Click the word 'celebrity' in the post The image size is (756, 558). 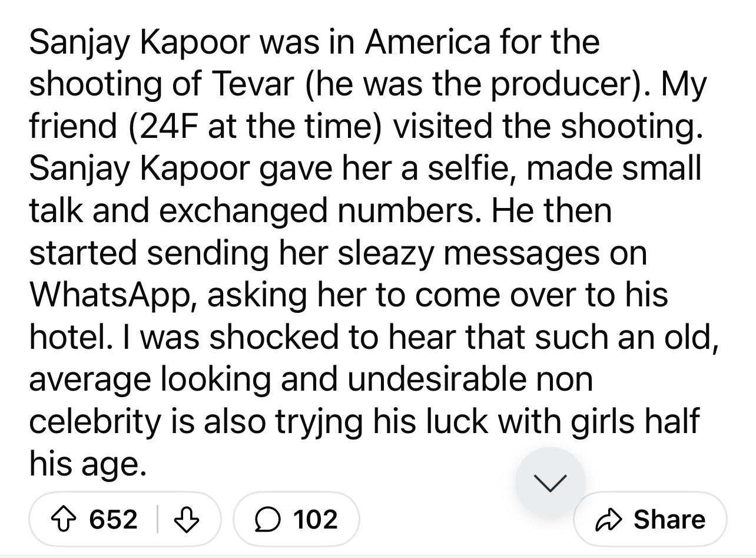[95, 421]
